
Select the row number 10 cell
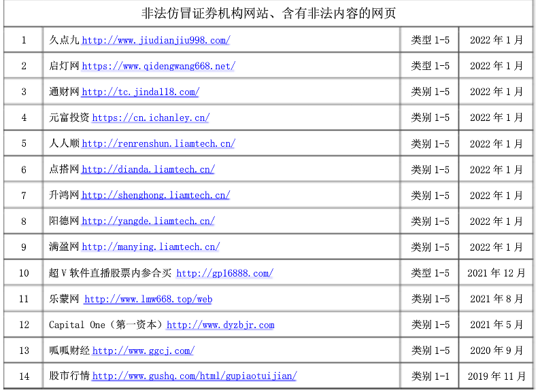tap(24, 273)
